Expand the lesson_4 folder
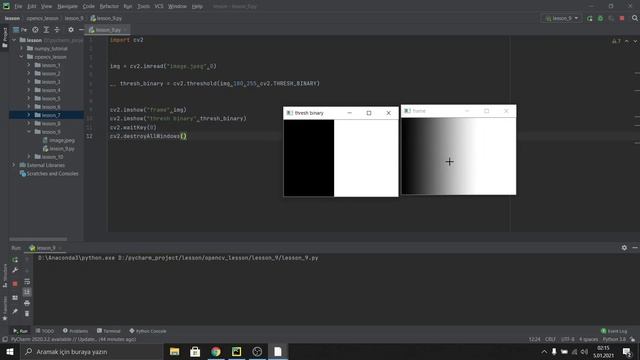The height and width of the screenshot is (360, 640). tap(29, 90)
